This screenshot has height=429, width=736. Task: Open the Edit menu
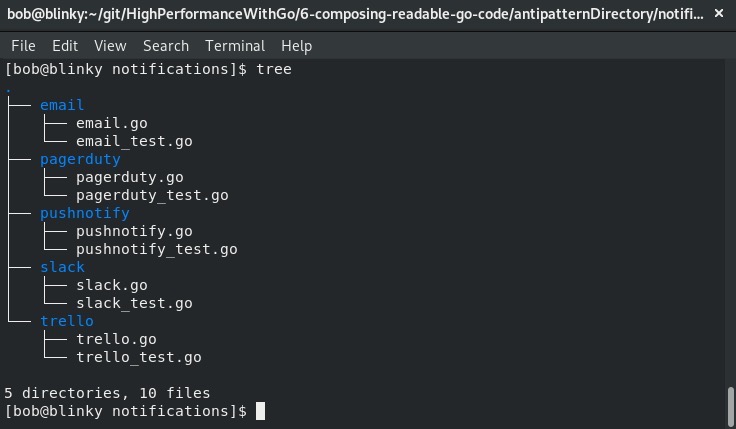coord(65,46)
